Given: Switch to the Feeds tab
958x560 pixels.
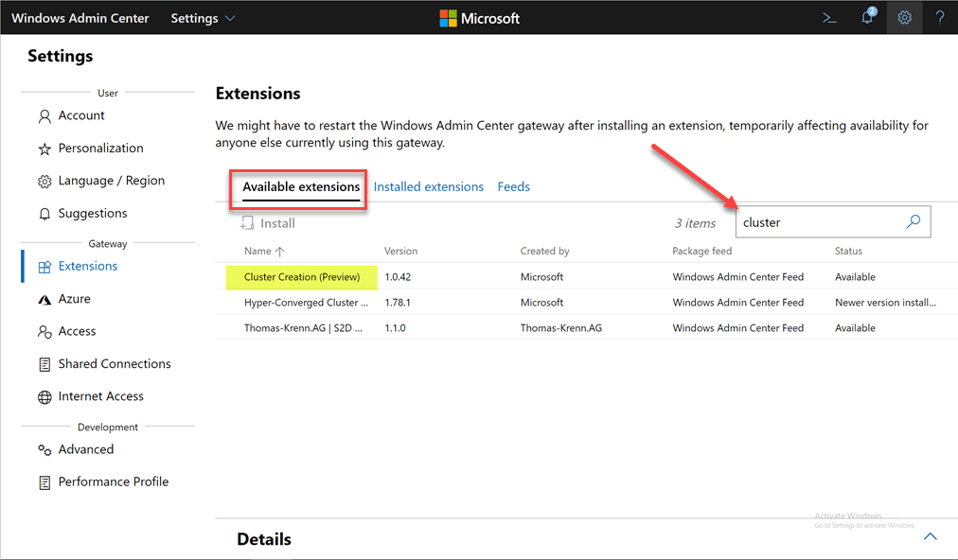Looking at the screenshot, I should click(x=513, y=187).
